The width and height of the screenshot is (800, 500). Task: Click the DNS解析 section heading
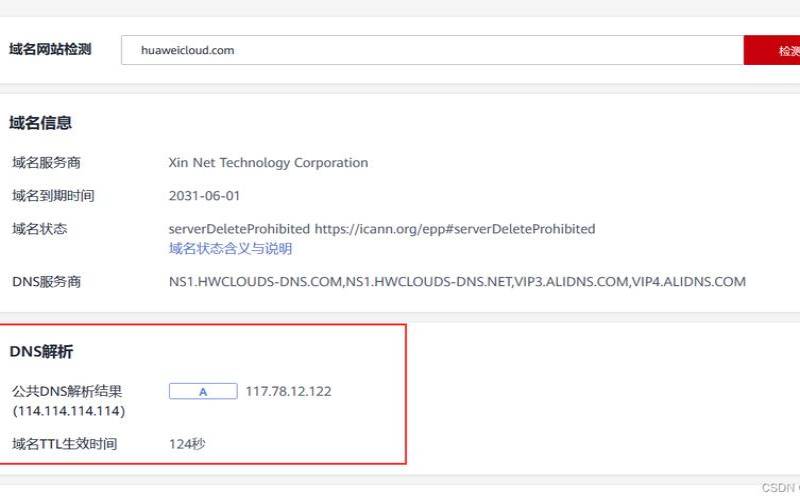(x=41, y=352)
